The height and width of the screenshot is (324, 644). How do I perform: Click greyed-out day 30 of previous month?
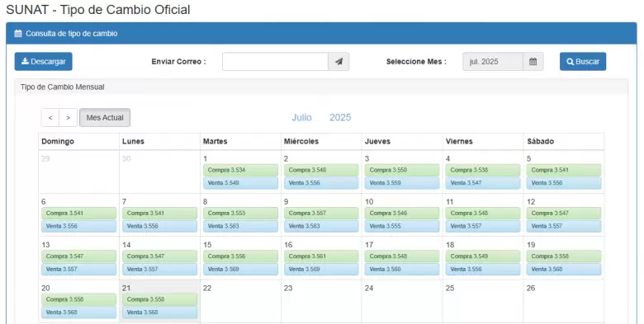coord(126,159)
